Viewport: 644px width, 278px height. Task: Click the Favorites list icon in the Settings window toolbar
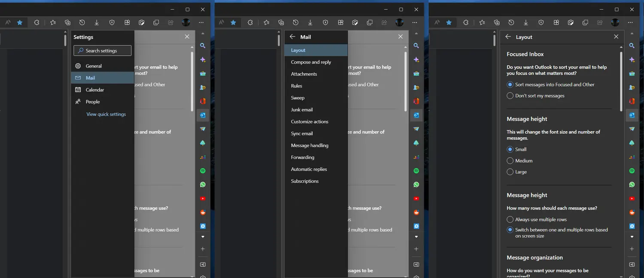point(53,23)
